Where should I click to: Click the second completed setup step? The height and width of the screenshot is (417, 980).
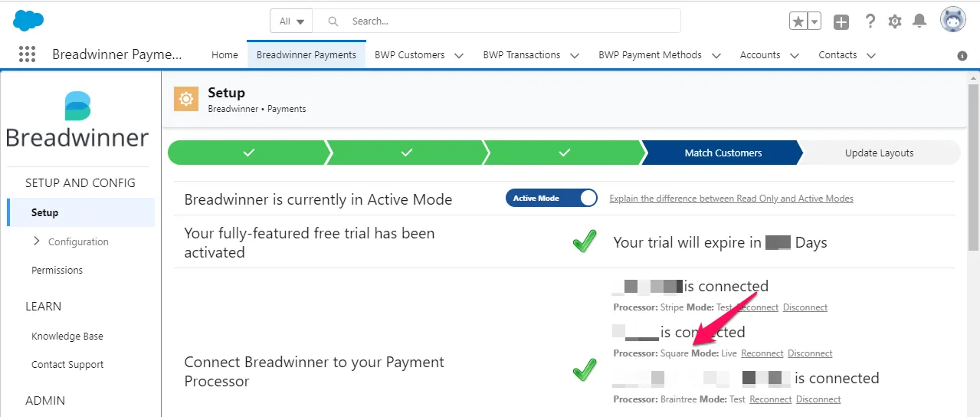407,153
